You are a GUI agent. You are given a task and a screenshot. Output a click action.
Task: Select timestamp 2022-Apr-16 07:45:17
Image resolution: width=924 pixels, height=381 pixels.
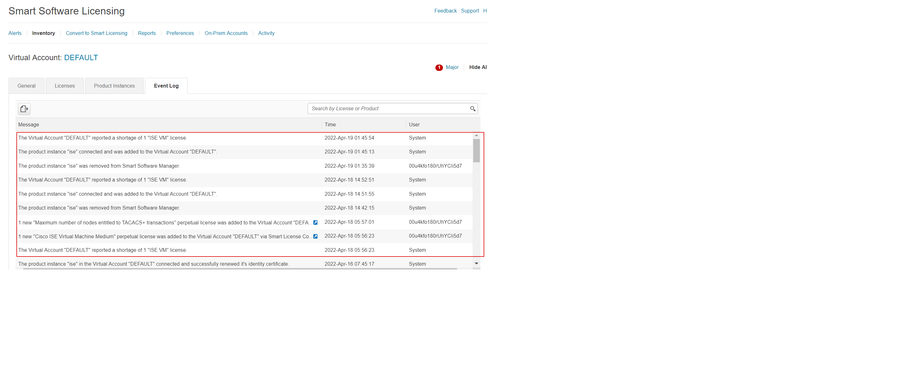(x=349, y=264)
